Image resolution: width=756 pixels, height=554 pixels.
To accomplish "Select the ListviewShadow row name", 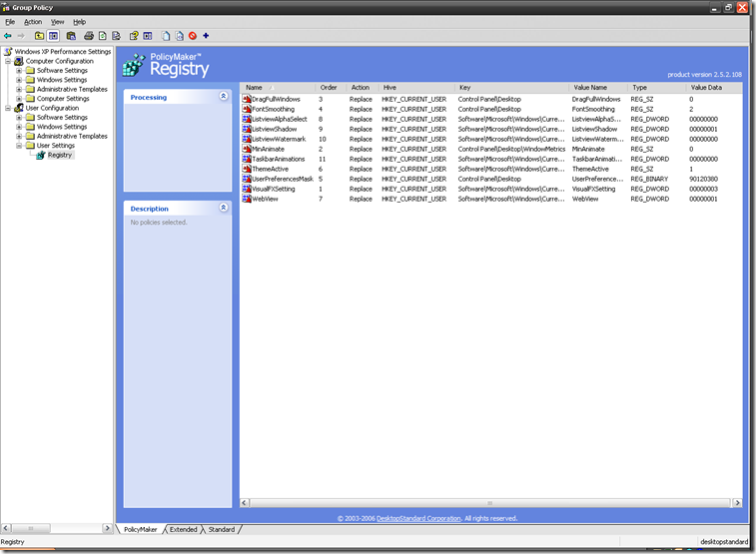I will pos(275,129).
